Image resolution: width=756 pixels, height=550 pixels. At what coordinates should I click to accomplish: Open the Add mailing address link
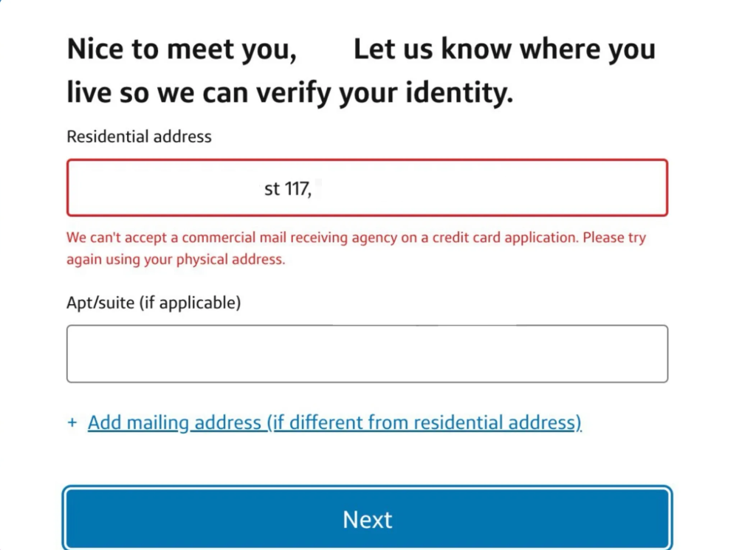[x=334, y=423]
